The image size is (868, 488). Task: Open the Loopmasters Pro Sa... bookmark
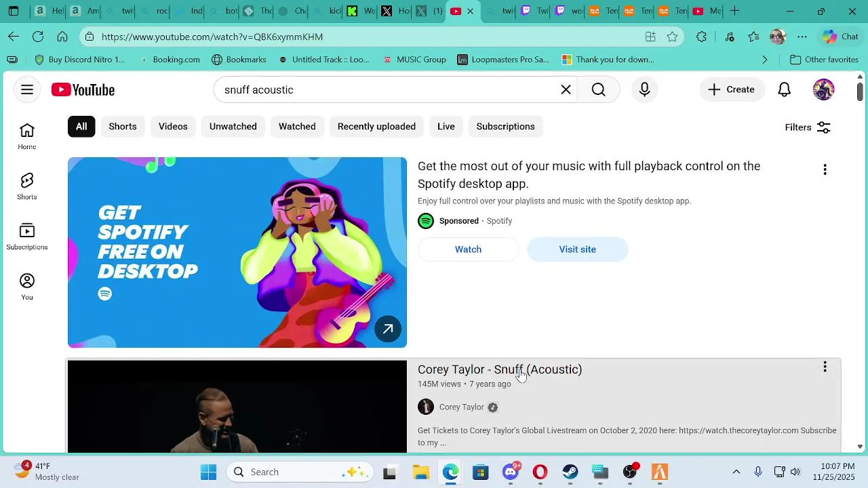point(503,60)
